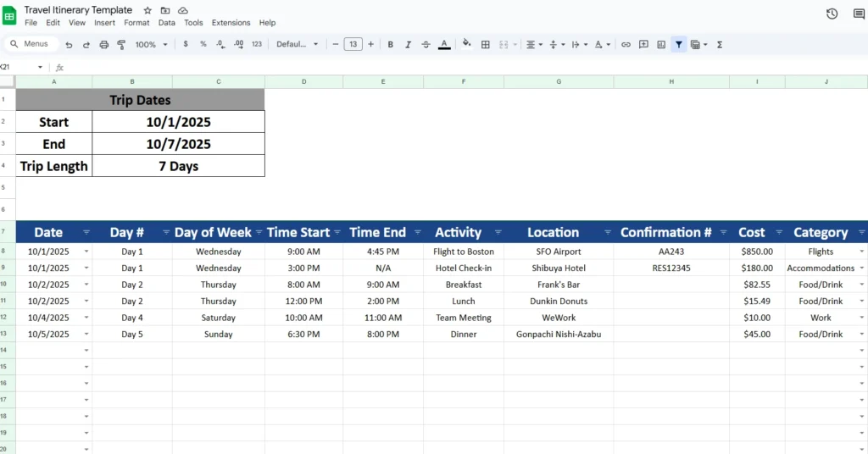
Task: Open the Tools menu
Action: coord(194,23)
